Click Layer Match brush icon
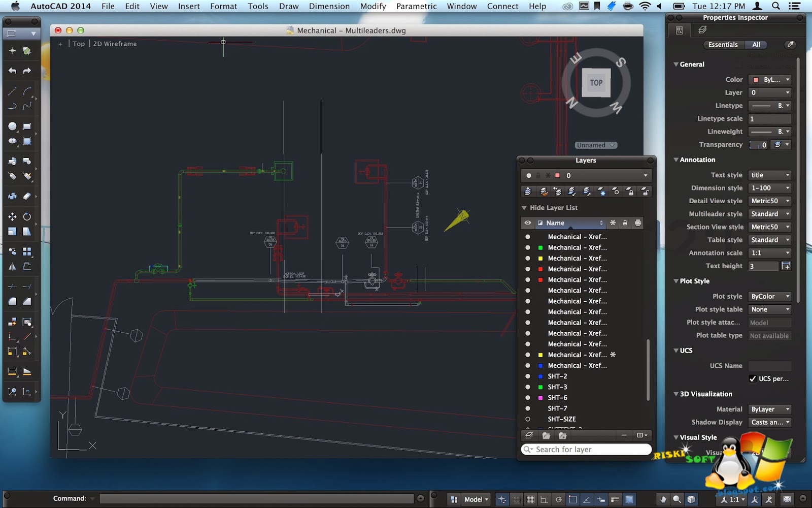The width and height of the screenshot is (812, 508). (x=543, y=192)
